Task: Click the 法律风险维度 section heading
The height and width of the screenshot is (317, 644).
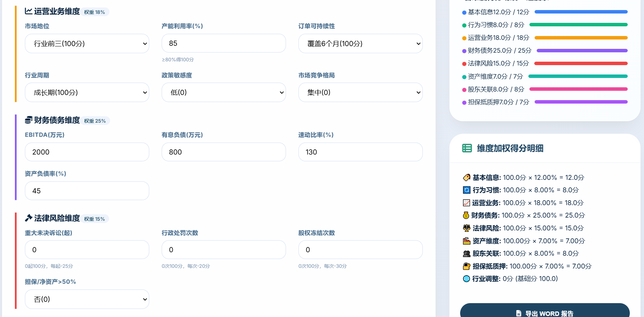Action: (x=57, y=218)
